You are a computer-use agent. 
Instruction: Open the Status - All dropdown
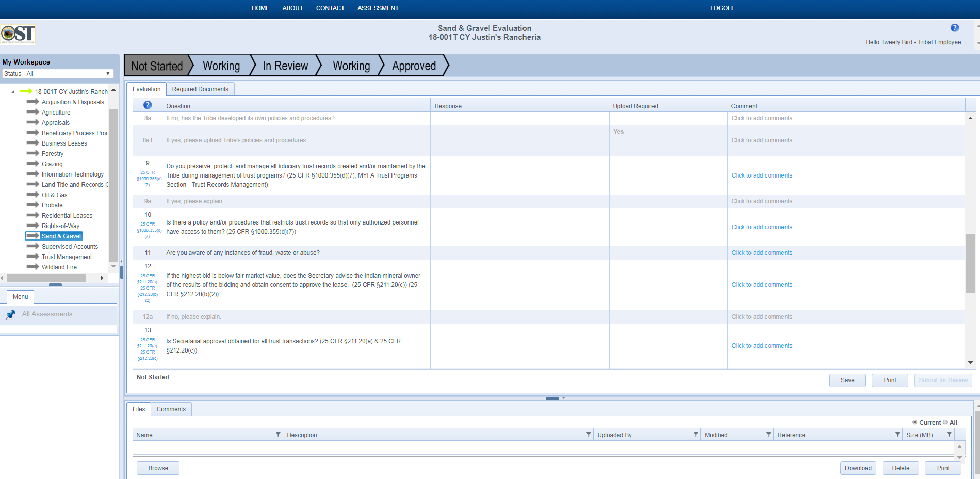point(57,74)
